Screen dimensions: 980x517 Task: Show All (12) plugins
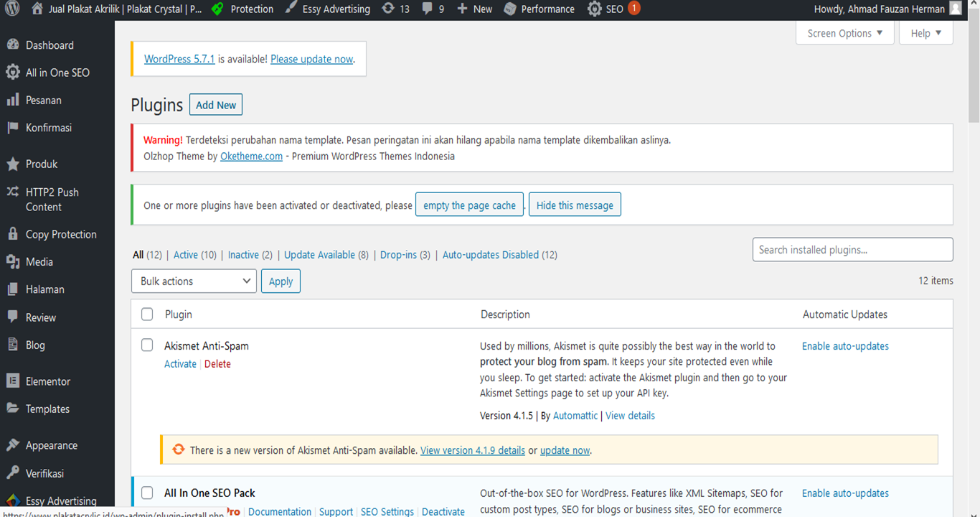pos(147,255)
